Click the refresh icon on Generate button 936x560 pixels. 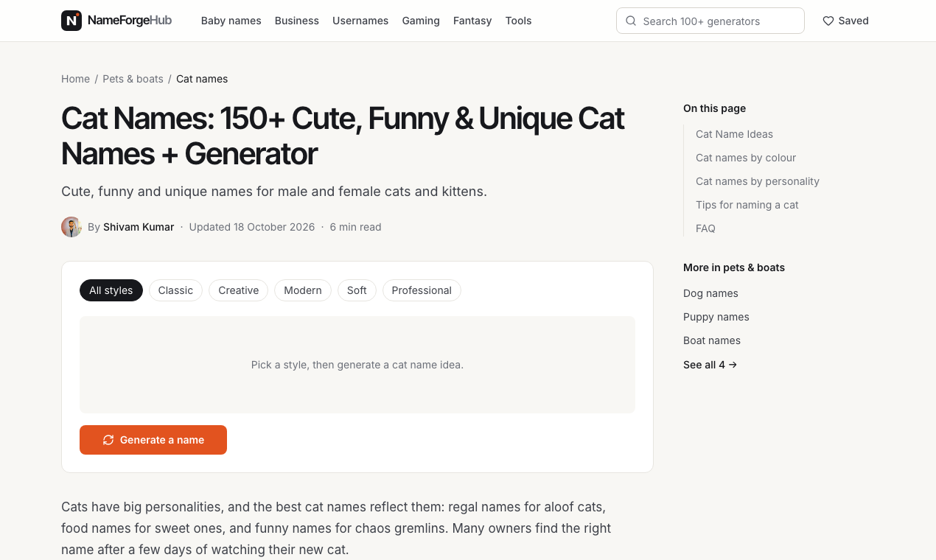click(x=108, y=440)
